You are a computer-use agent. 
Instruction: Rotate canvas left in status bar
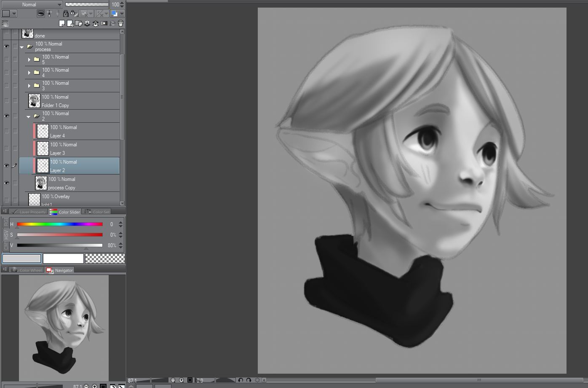[x=241, y=380]
